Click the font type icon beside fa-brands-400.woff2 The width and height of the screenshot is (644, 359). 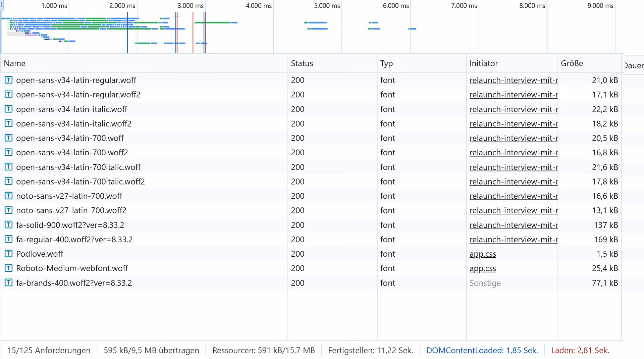coord(8,283)
